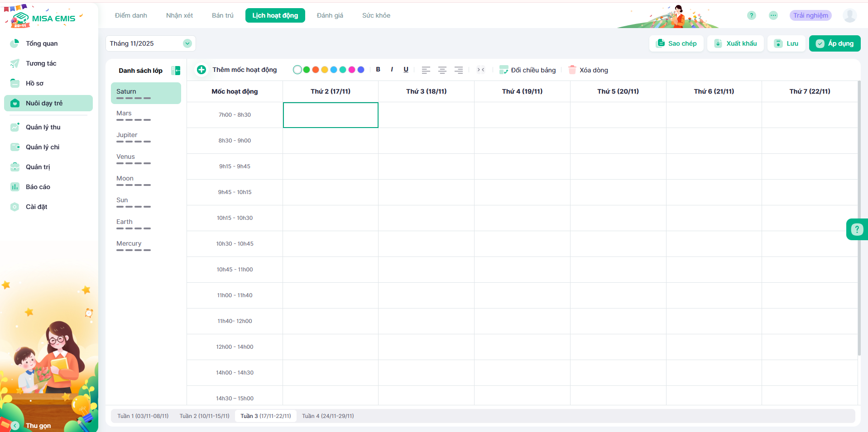Select the Tuần 4 (24/11-29/11) week tab
Screen dimensions: 868x432
tap(328, 416)
